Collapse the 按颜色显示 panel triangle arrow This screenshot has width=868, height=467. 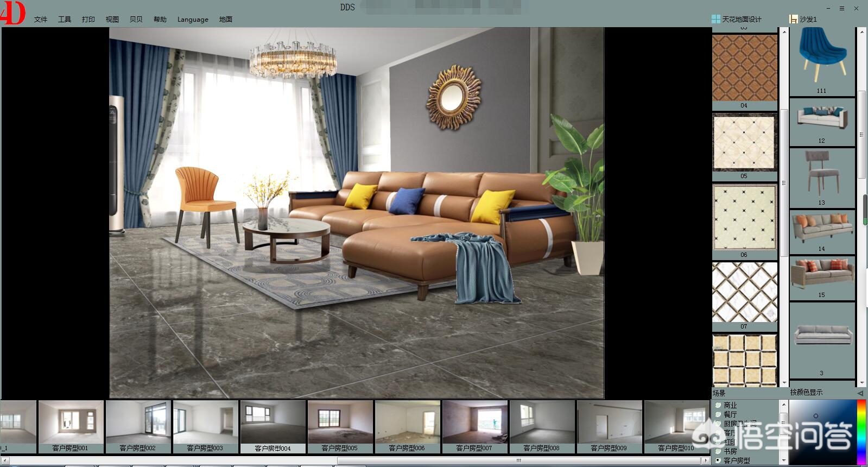pos(860,393)
